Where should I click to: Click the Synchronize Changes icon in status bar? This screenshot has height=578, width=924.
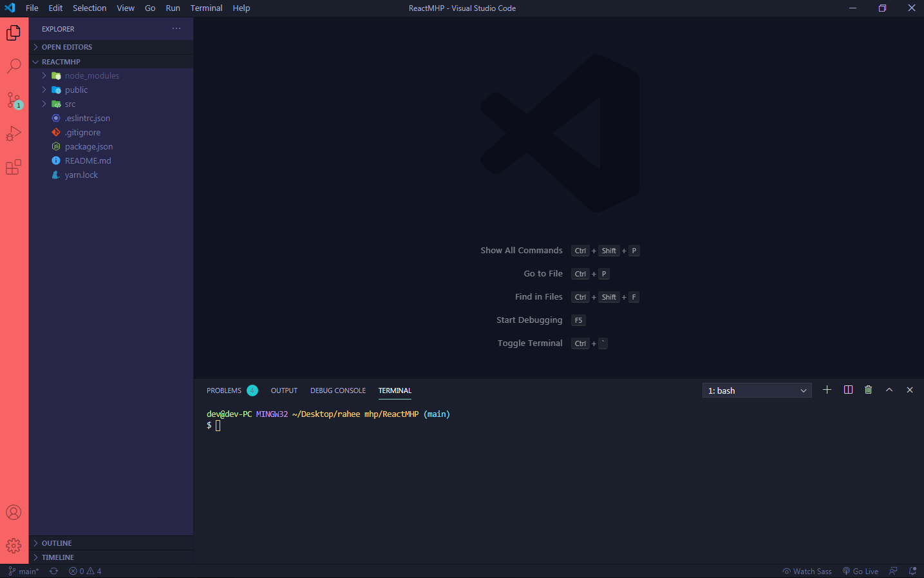pyautogui.click(x=54, y=571)
